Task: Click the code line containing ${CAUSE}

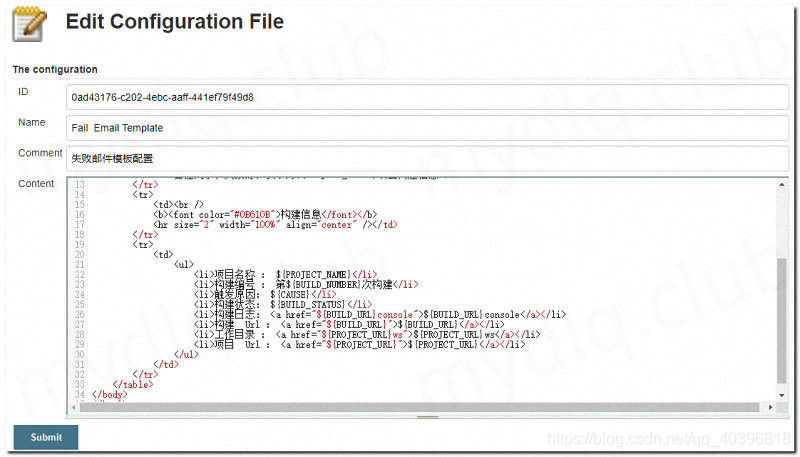Action: click(265, 294)
